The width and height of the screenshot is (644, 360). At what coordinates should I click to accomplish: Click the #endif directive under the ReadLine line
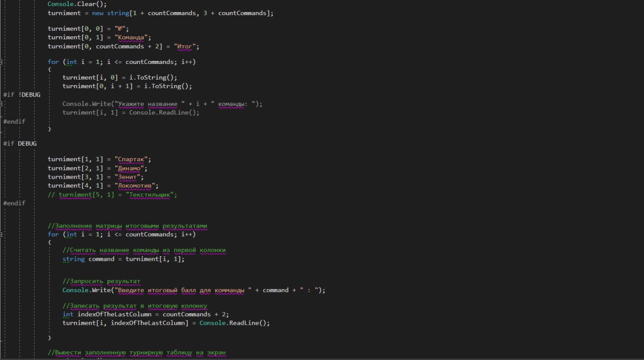pos(14,121)
